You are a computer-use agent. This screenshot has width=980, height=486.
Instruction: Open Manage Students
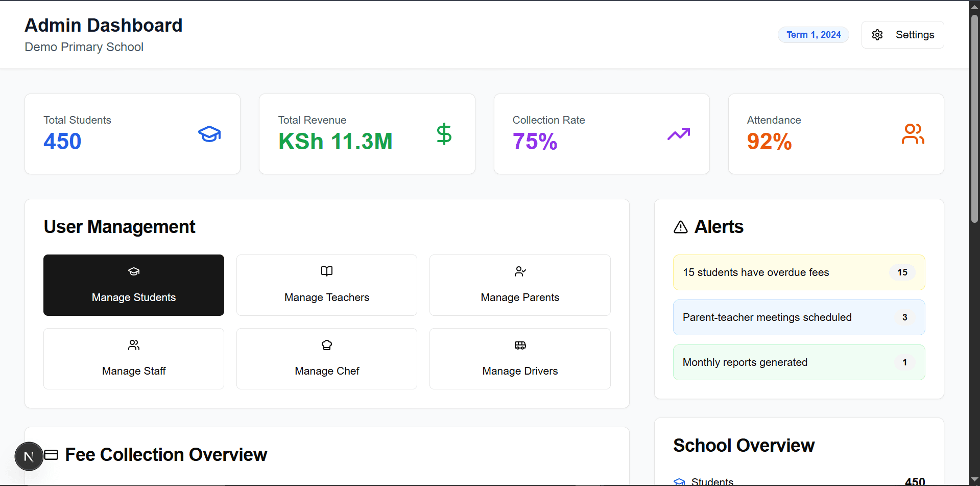click(x=133, y=285)
